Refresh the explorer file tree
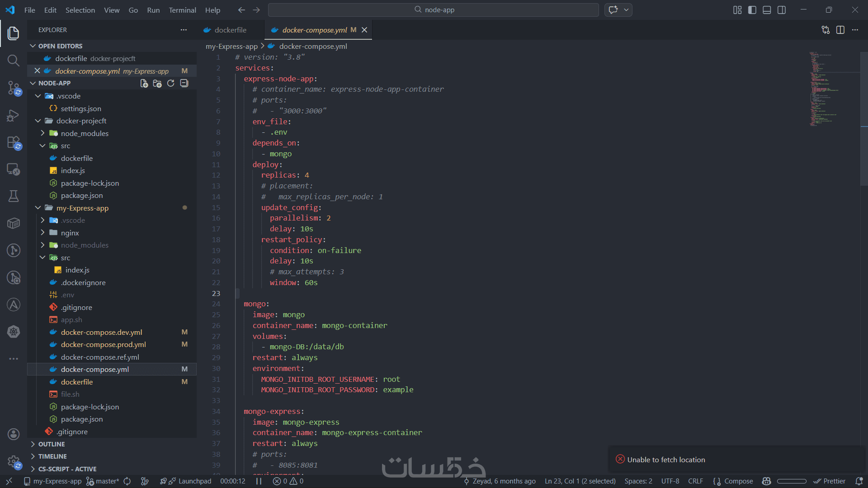Viewport: 868px width, 488px height. 170,83
